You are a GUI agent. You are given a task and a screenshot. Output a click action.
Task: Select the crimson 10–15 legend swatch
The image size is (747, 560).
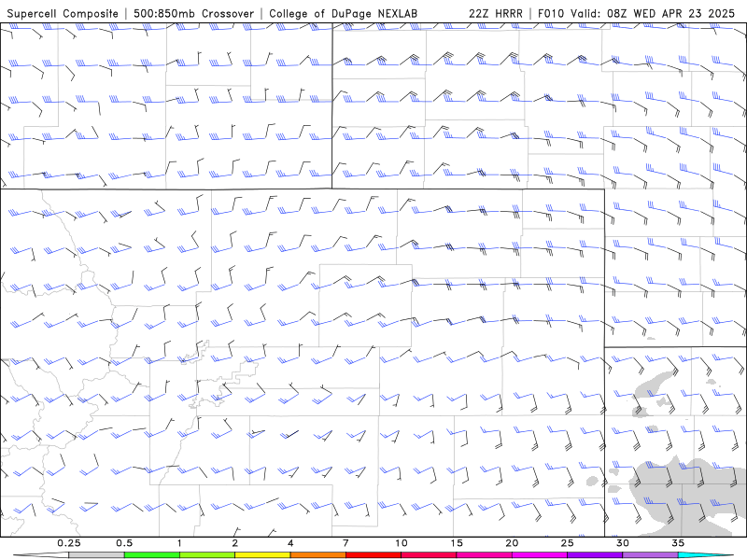429,555
